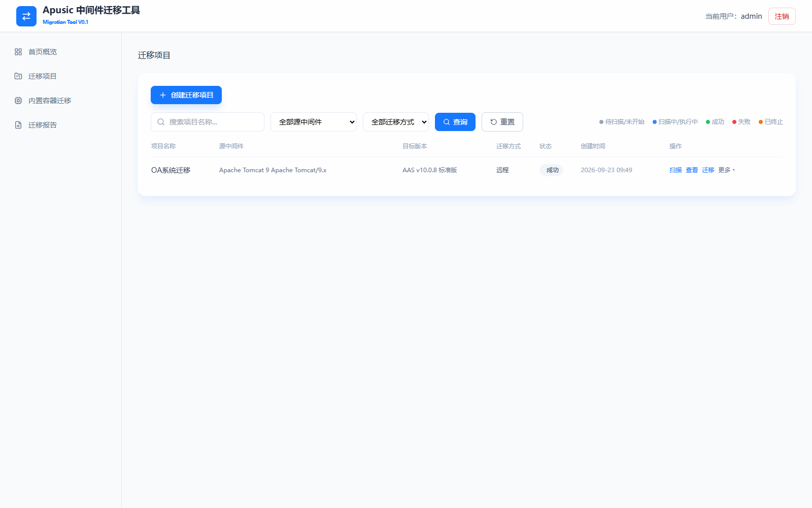Go to 迁移项目 in the sidebar
The width and height of the screenshot is (812, 508).
(x=60, y=76)
